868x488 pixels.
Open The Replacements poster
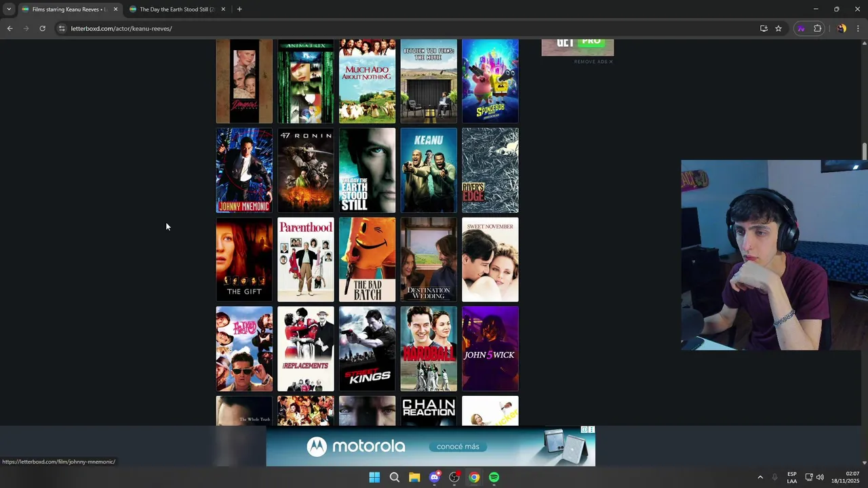tap(306, 349)
